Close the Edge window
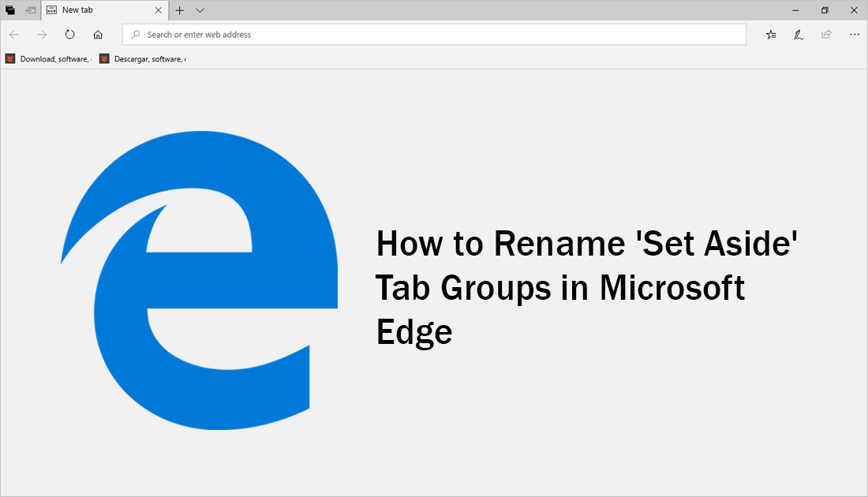The image size is (868, 497). coord(854,10)
